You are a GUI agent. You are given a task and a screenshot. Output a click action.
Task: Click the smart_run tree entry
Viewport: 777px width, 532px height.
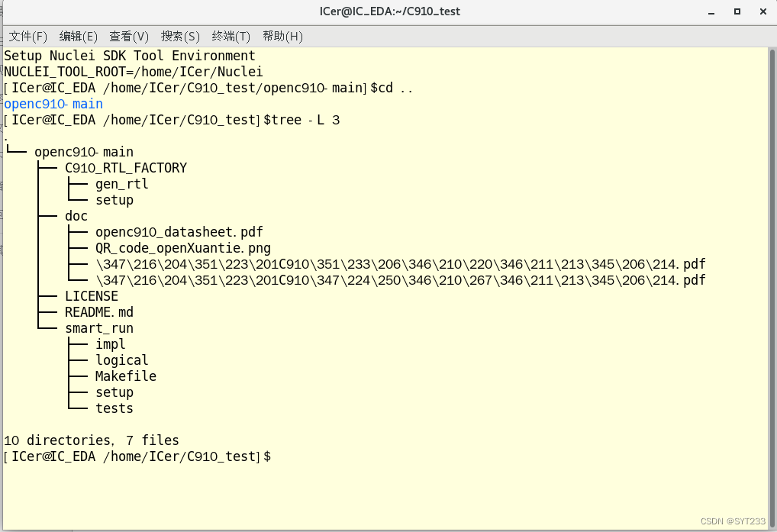pyautogui.click(x=99, y=328)
